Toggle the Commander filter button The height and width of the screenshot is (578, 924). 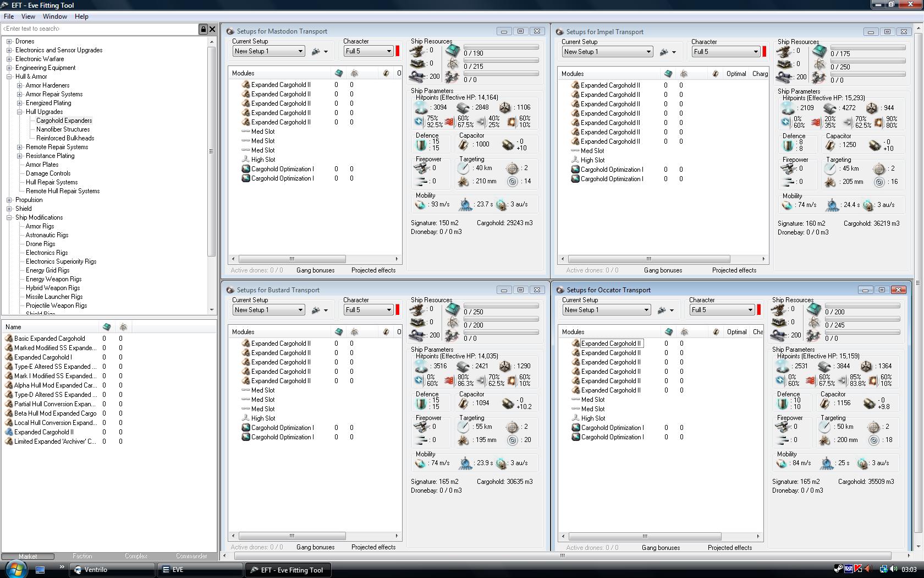191,556
